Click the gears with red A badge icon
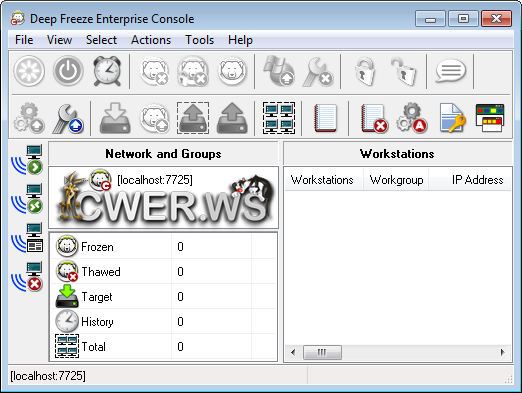 point(412,118)
